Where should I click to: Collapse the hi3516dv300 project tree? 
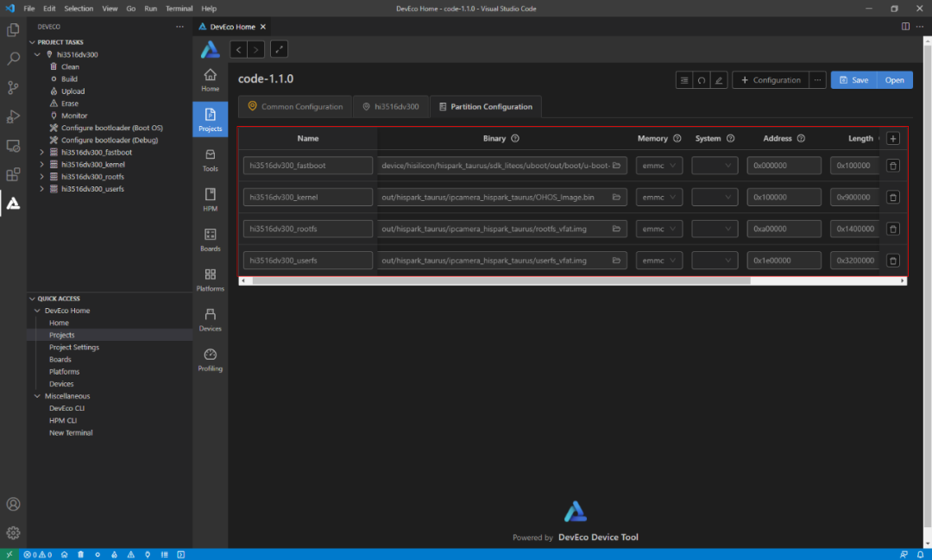point(37,53)
